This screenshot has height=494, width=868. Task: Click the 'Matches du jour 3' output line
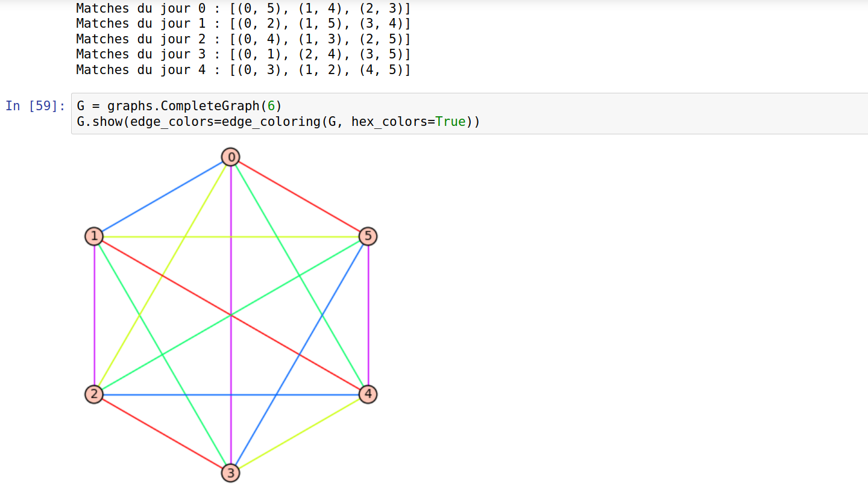[243, 54]
